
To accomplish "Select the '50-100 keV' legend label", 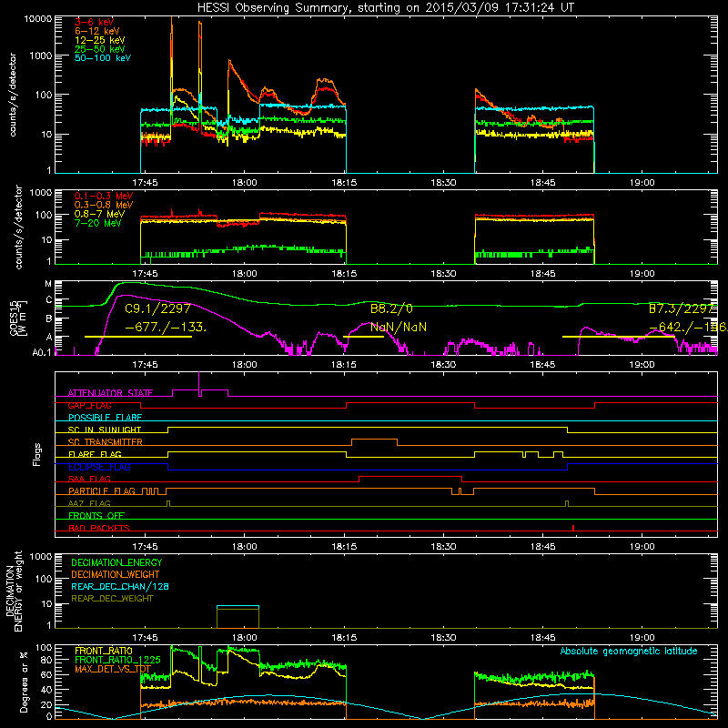I will [103, 58].
